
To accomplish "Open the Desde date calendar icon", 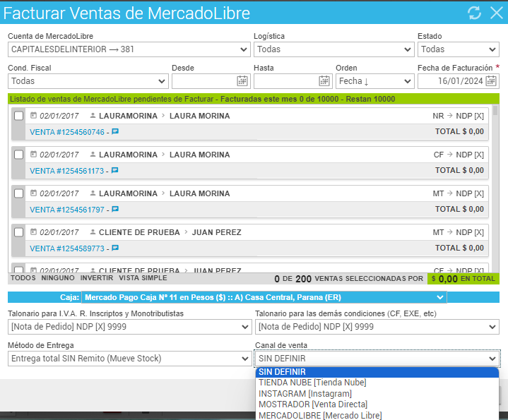I will [242, 81].
